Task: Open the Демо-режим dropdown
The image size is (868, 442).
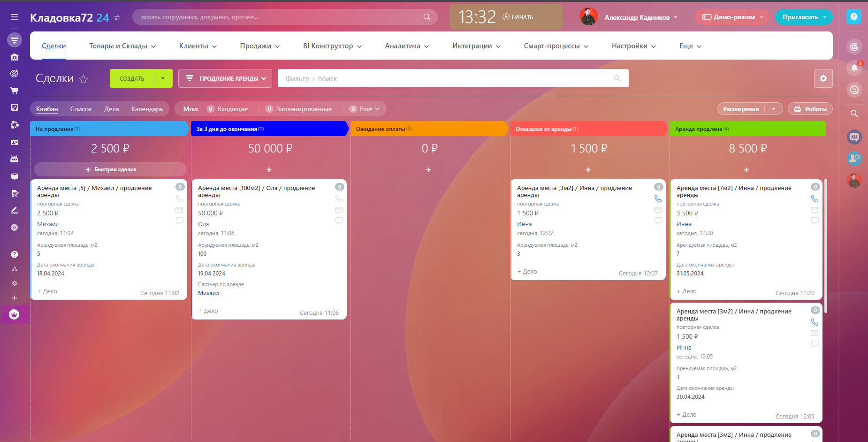Action: 732,17
